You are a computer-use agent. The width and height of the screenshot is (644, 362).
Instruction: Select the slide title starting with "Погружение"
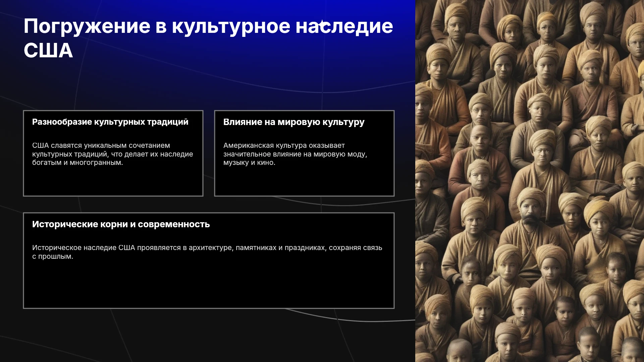(x=208, y=38)
